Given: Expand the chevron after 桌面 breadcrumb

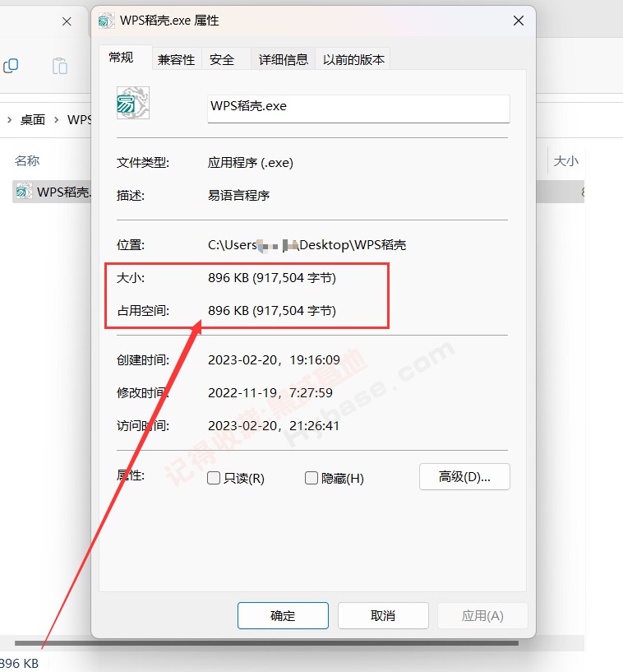Looking at the screenshot, I should 56,119.
